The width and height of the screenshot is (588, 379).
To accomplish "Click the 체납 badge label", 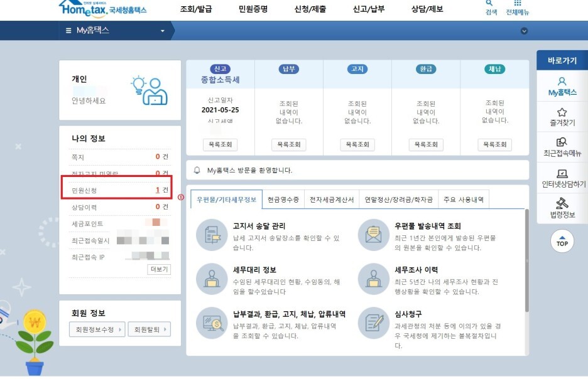I will pos(494,69).
